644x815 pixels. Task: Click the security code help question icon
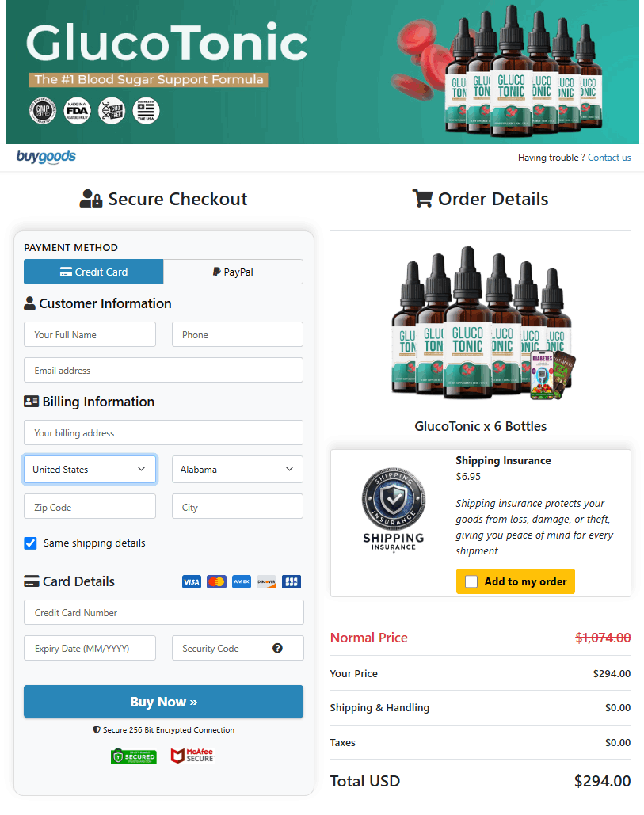pyautogui.click(x=277, y=648)
